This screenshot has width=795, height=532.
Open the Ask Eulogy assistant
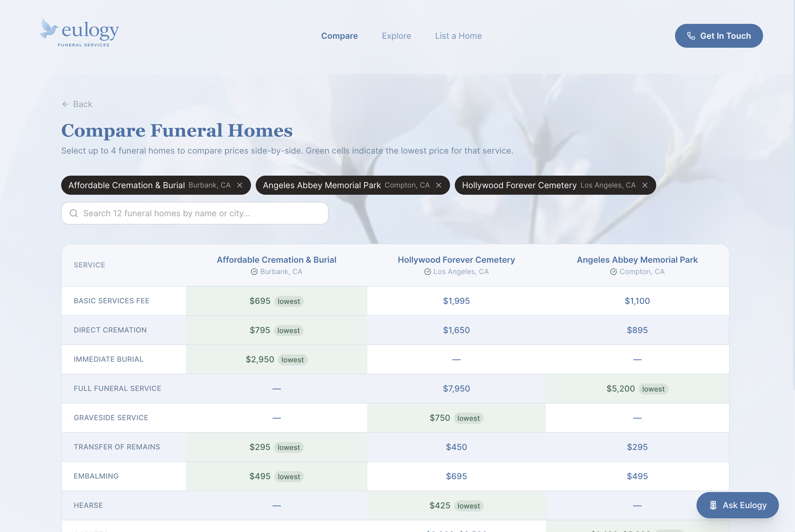[x=737, y=505]
